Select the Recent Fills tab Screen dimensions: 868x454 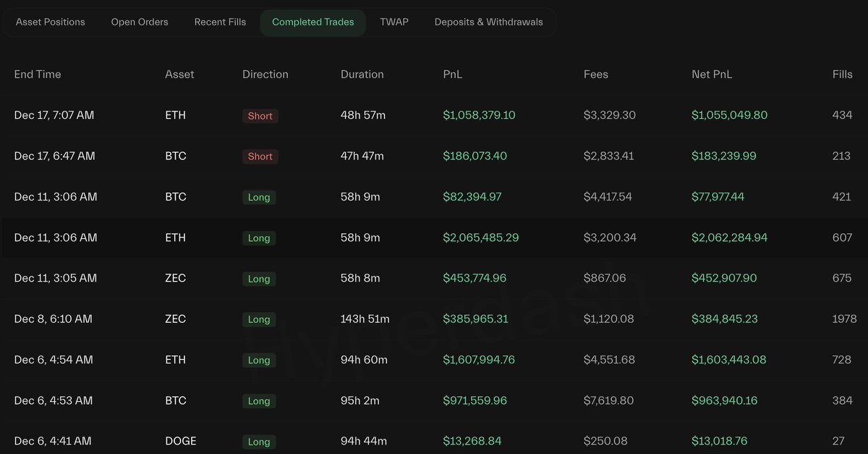point(220,22)
